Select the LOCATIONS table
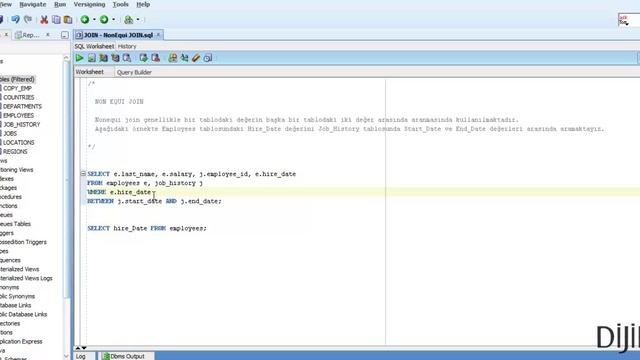This screenshot has height=360, width=640. [18, 142]
